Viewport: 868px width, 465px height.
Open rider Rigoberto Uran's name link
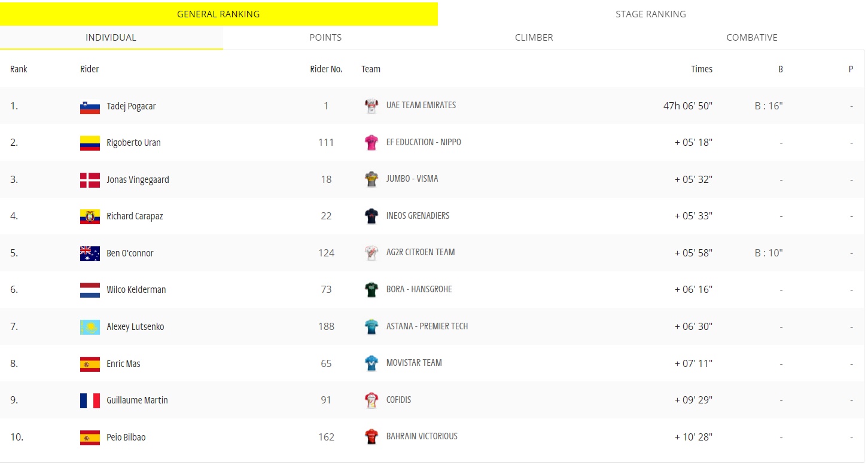click(x=133, y=143)
